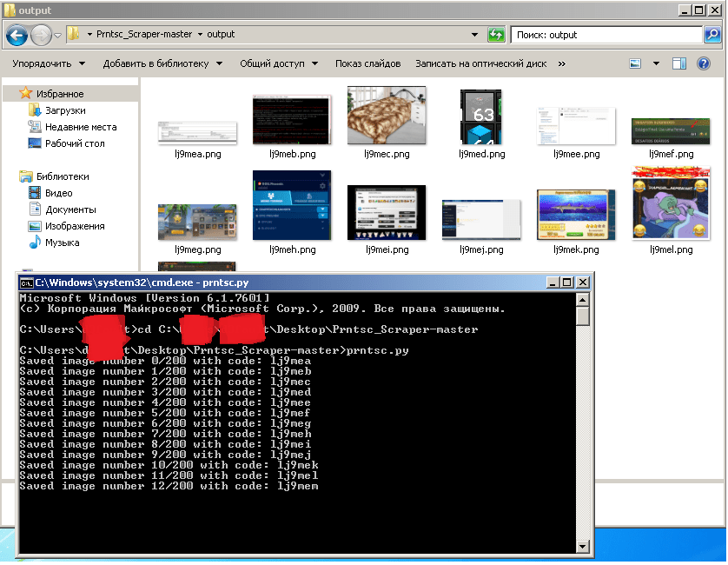Expand the Добавить в библиотеку dropdown
Viewport: 728px width, 565px height.
point(162,63)
